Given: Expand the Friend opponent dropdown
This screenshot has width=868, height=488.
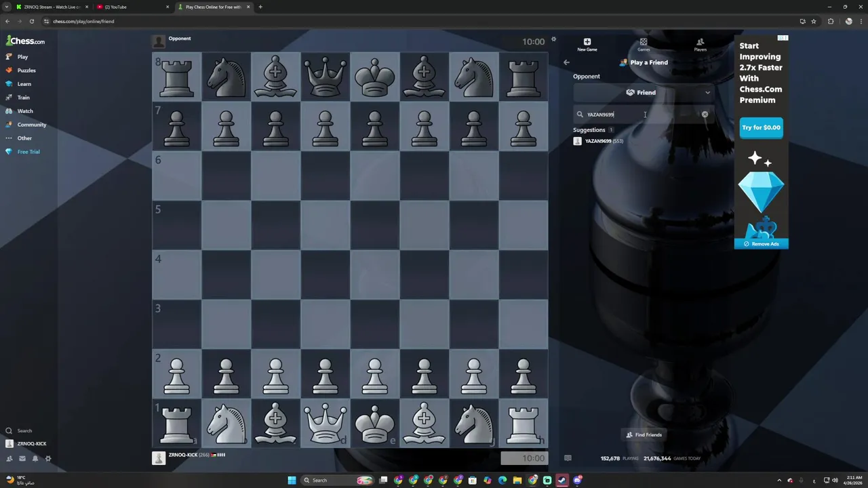Looking at the screenshot, I should (644, 92).
